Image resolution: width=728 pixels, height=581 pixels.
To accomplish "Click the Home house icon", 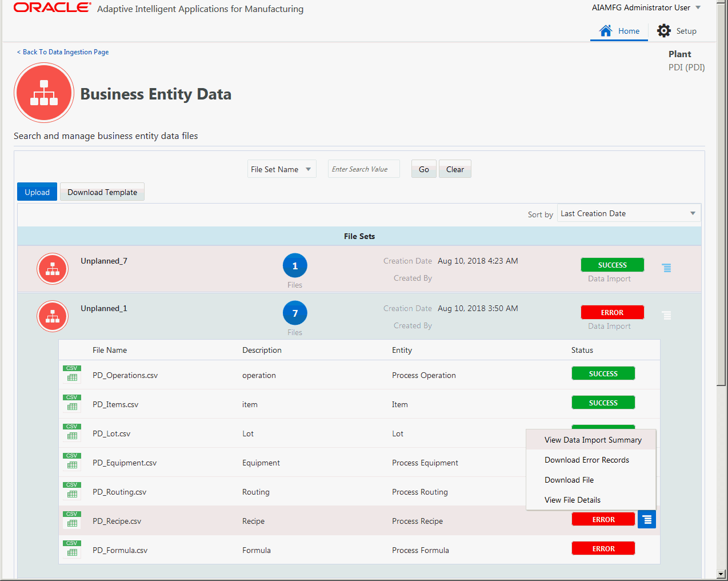I will click(x=605, y=30).
